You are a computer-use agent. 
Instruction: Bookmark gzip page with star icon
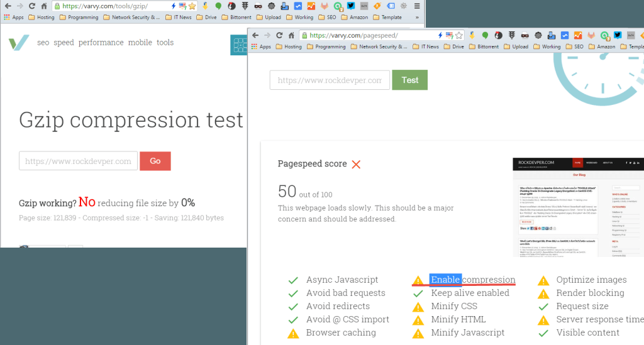pyautogui.click(x=192, y=6)
